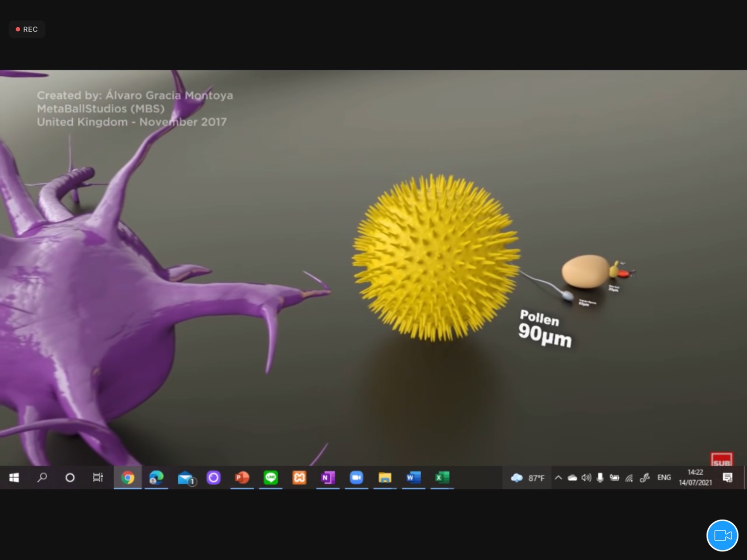Open the battery status tray icon
This screenshot has height=560, width=747.
(x=614, y=477)
